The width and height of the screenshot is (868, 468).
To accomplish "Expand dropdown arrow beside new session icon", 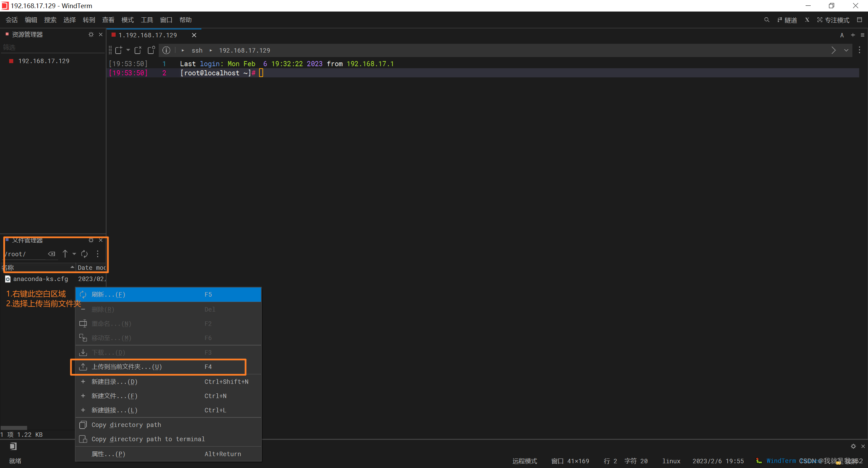I will 128,50.
